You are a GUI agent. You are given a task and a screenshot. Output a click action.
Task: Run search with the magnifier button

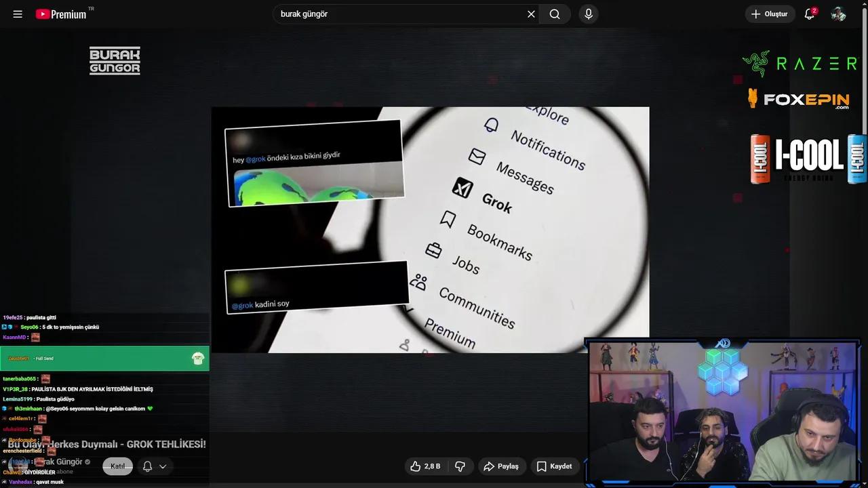coord(555,14)
